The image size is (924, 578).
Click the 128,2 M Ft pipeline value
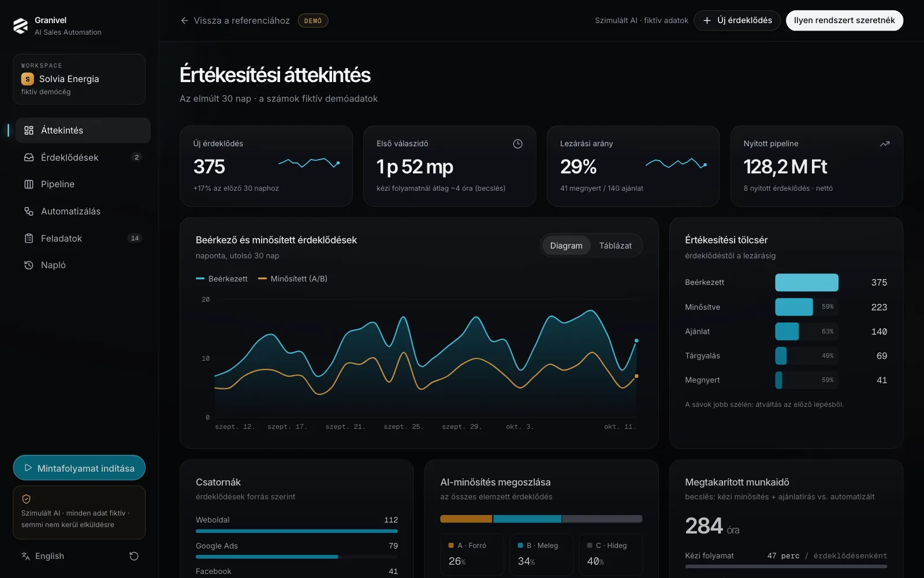tap(785, 167)
